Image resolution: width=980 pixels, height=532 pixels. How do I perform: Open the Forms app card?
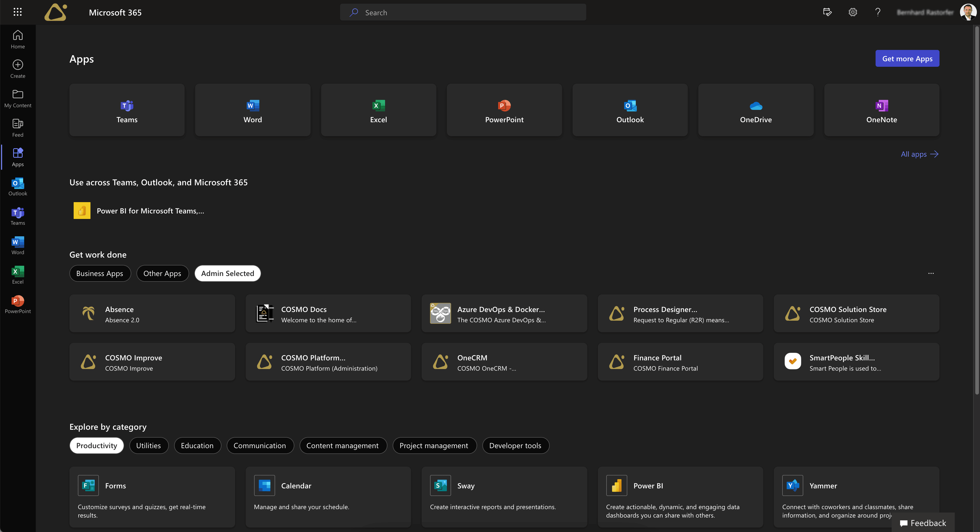pyautogui.click(x=152, y=497)
